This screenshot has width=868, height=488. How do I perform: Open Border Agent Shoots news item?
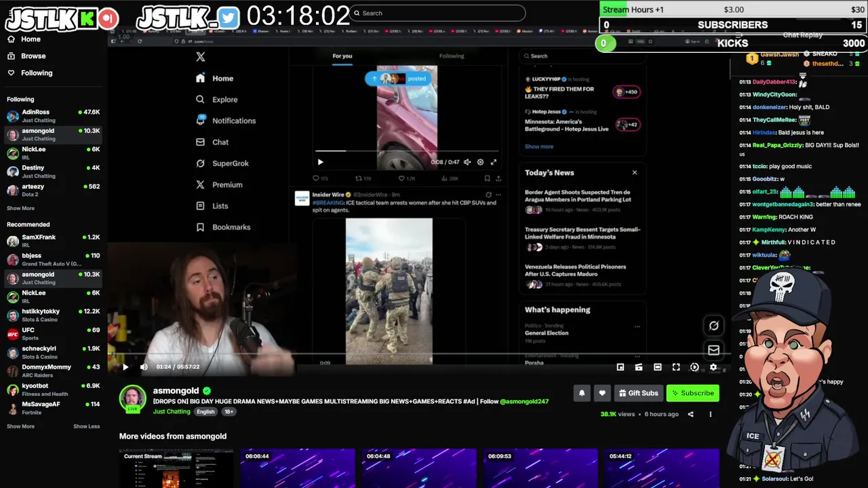(x=581, y=201)
